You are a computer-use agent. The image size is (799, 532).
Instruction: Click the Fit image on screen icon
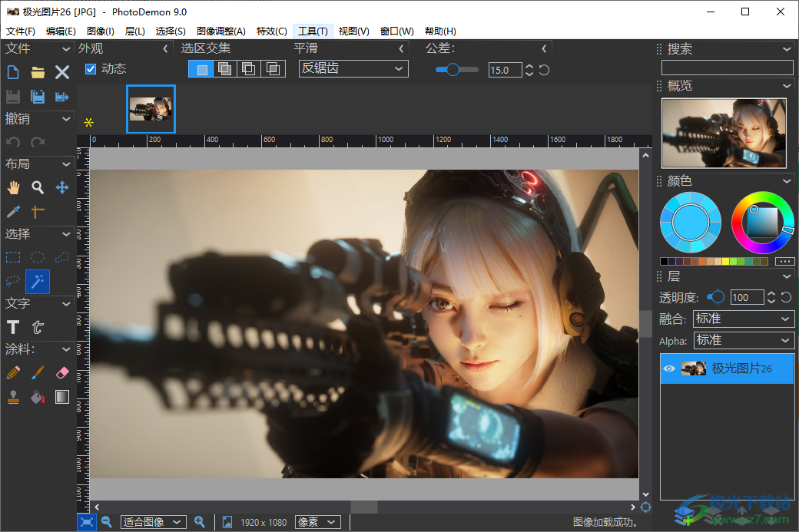coord(87,522)
